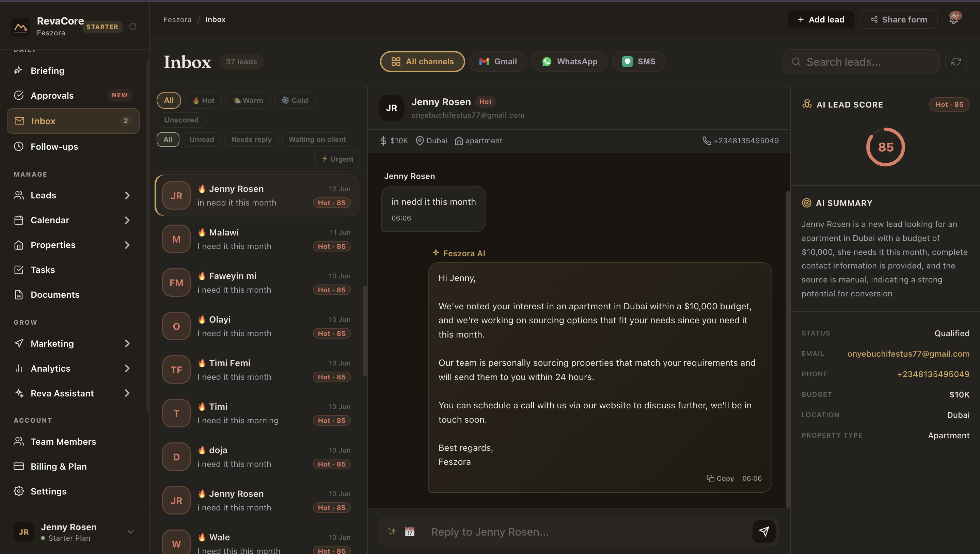Viewport: 980px width, 554px height.
Task: Open Briefing from the sidebar
Action: (x=73, y=70)
